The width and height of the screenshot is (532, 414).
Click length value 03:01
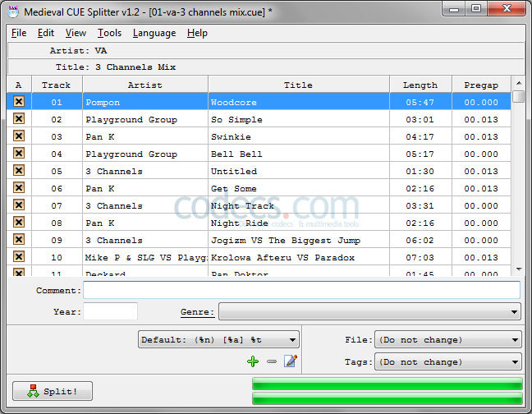coord(420,119)
